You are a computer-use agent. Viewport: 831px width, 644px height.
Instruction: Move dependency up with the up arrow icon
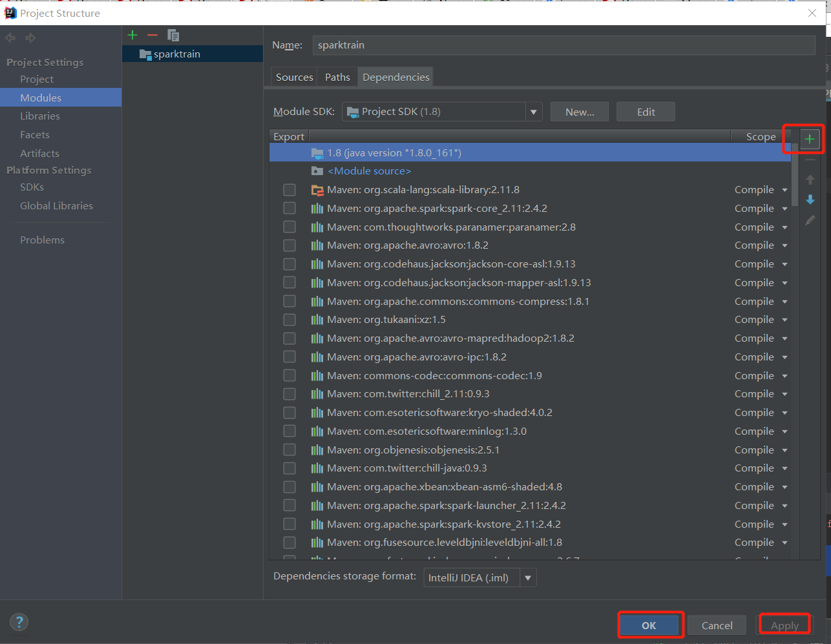click(x=808, y=179)
